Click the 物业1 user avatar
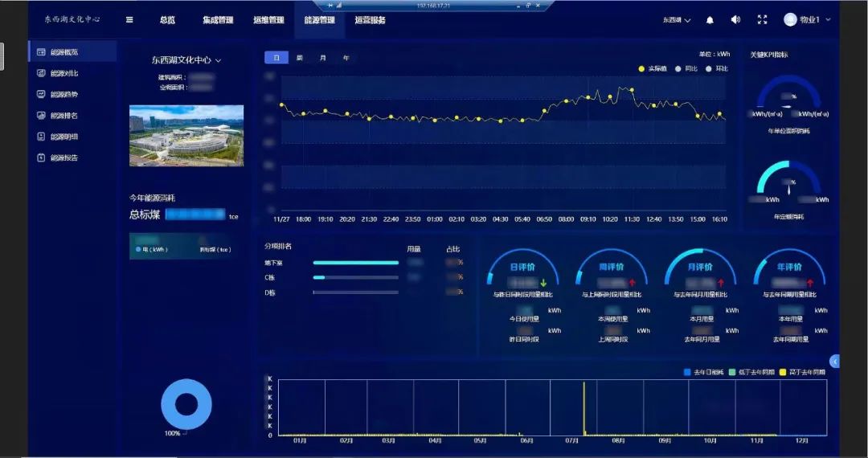 click(790, 20)
